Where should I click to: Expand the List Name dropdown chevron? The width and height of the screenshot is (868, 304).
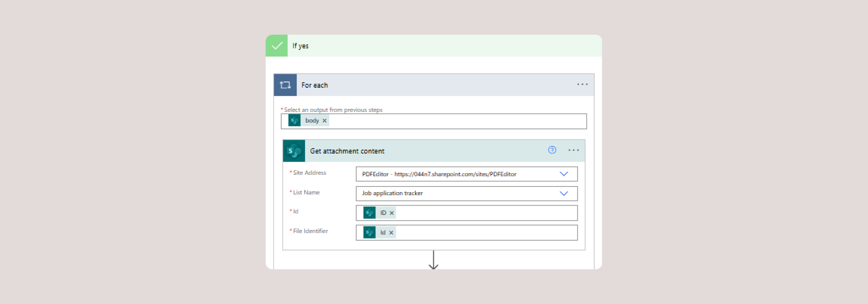point(563,193)
